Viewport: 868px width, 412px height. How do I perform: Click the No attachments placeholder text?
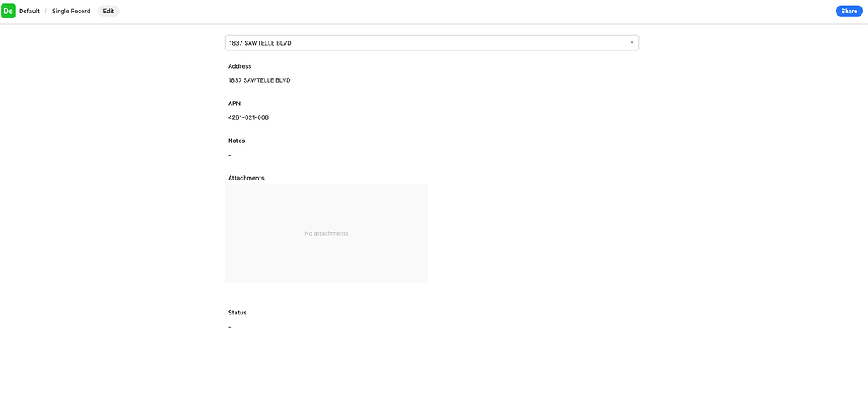point(327,233)
